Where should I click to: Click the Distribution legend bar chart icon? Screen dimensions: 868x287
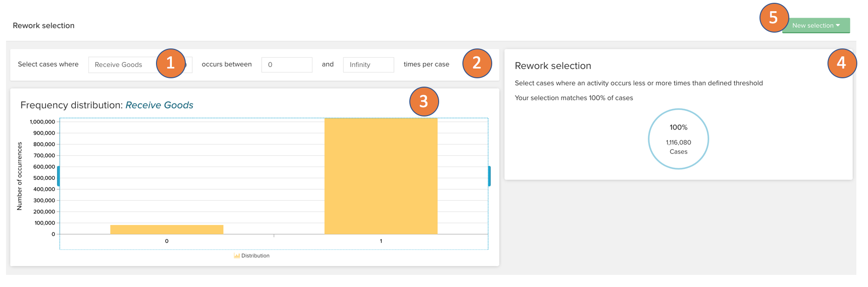[237, 256]
